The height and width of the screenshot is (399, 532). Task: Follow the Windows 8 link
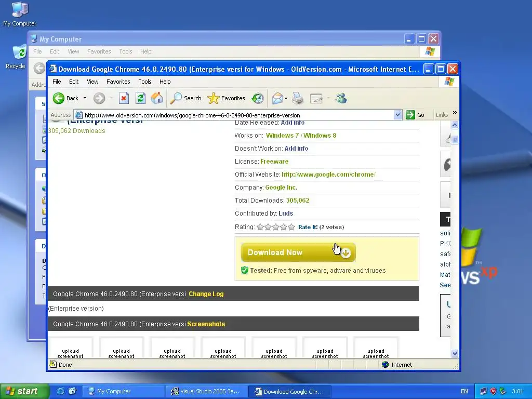pos(320,136)
